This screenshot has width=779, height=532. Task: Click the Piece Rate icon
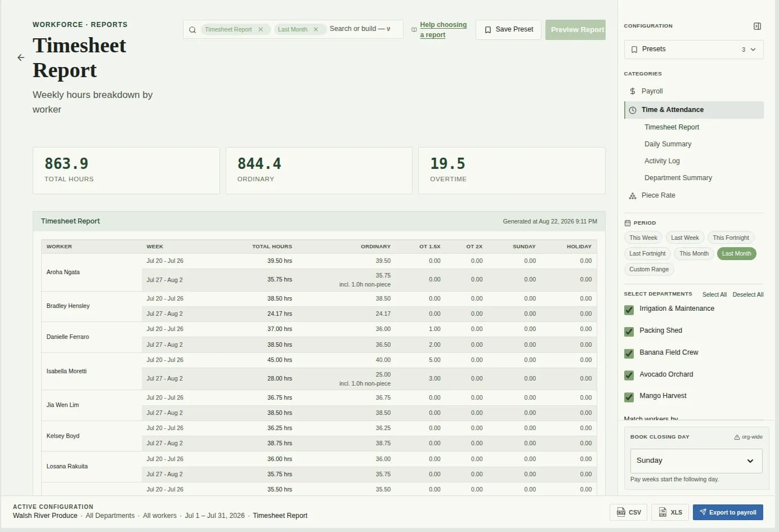(633, 196)
